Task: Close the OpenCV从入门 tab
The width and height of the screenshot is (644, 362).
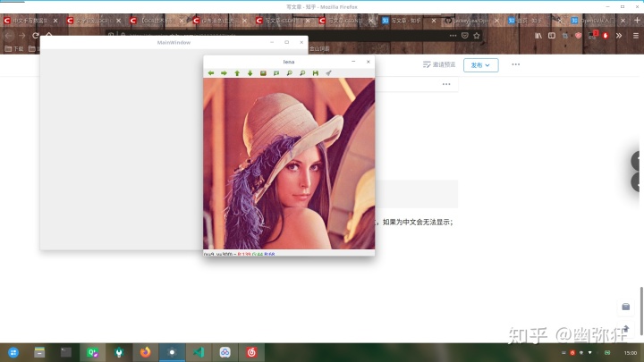Action: click(x=623, y=20)
